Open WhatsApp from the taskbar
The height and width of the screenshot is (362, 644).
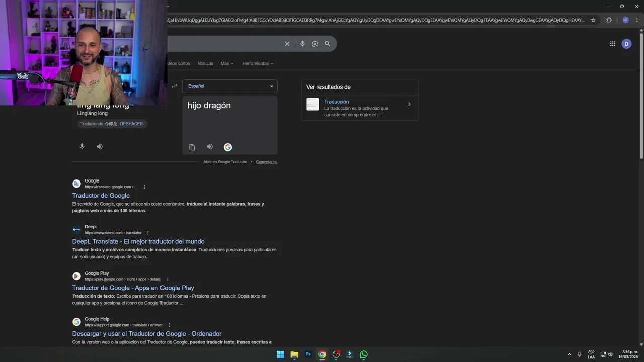click(x=364, y=354)
